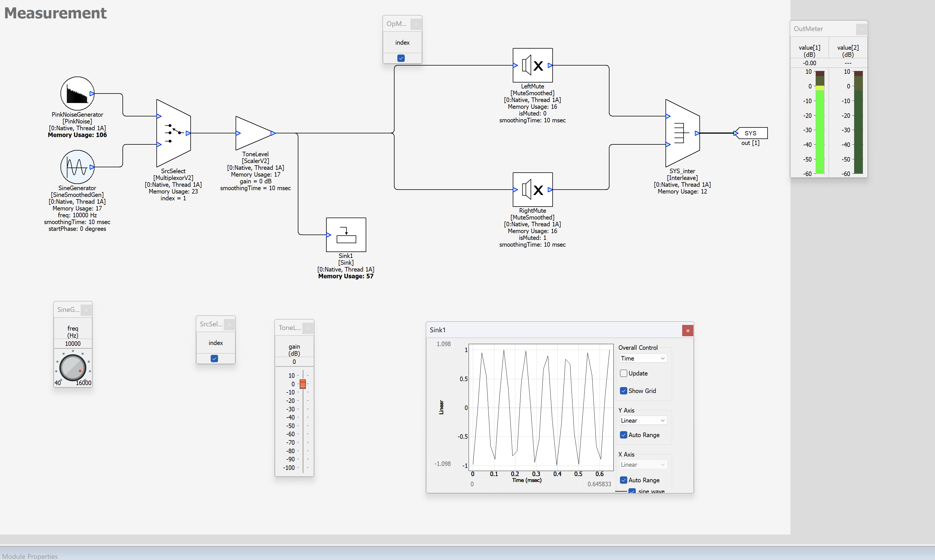Viewport: 935px width, 560px height.
Task: Close the Sink1 inspector window
Action: [x=688, y=331]
